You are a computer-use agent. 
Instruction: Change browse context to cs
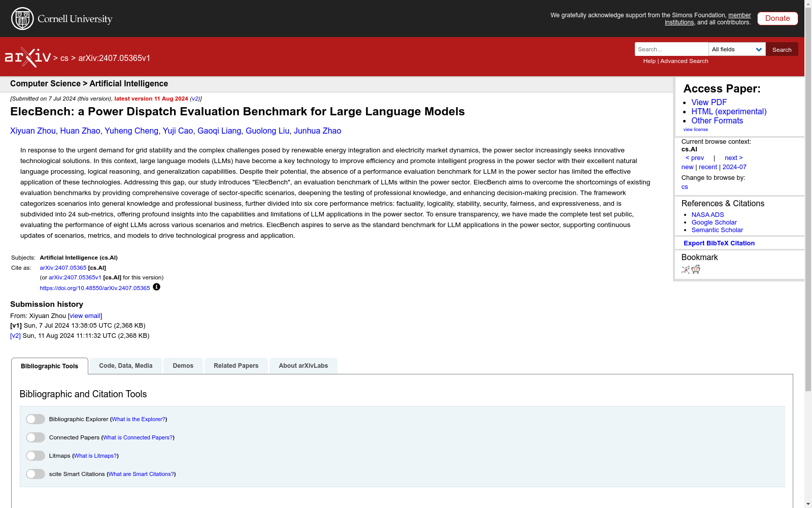(685, 187)
